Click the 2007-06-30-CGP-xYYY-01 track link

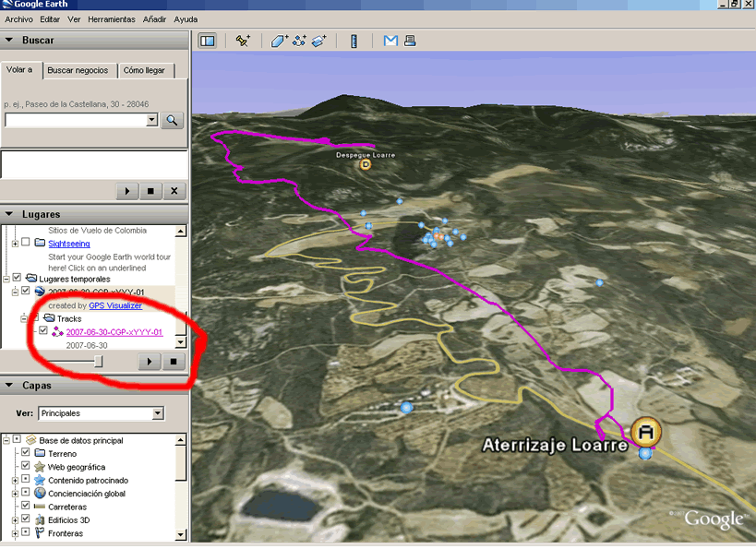(114, 332)
